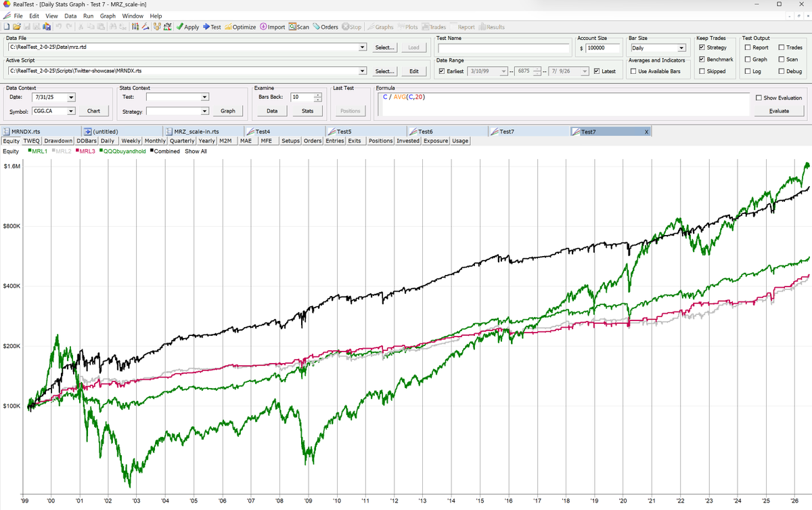This screenshot has height=510, width=812.
Task: Open the Bar Size Daily dropdown
Action: coord(681,48)
